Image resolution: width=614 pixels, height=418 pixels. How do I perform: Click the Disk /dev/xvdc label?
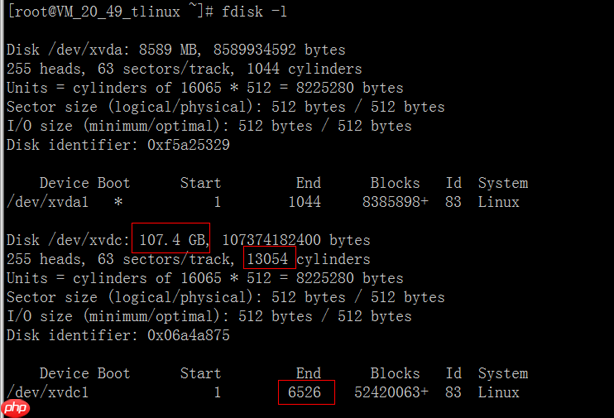click(68, 240)
